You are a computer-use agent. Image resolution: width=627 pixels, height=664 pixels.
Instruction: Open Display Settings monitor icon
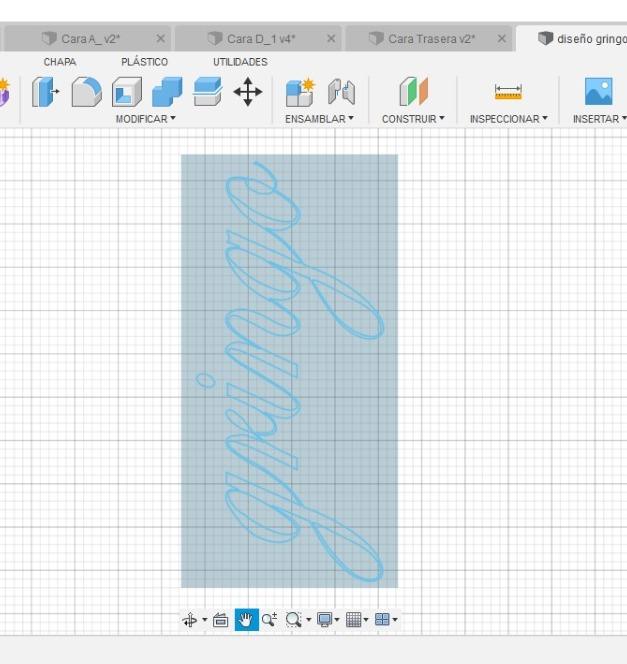pyautogui.click(x=325, y=620)
